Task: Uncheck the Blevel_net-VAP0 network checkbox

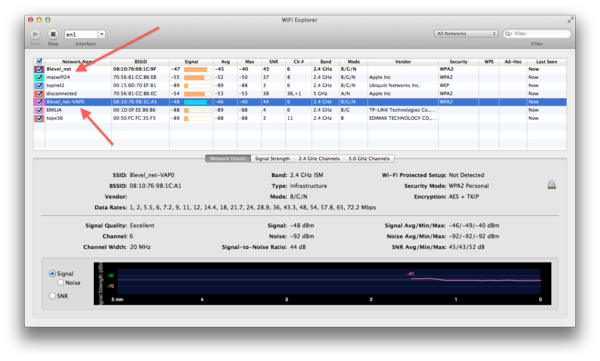Action: pyautogui.click(x=39, y=102)
